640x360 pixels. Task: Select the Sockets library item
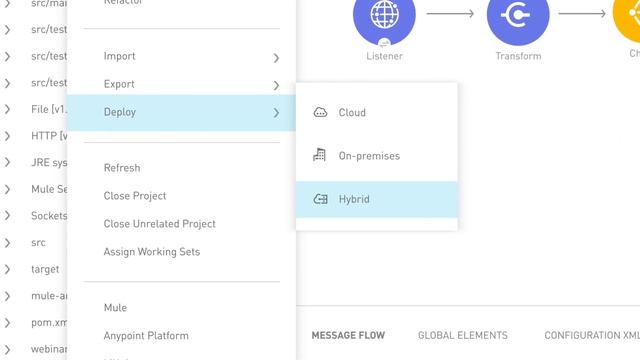(x=49, y=216)
